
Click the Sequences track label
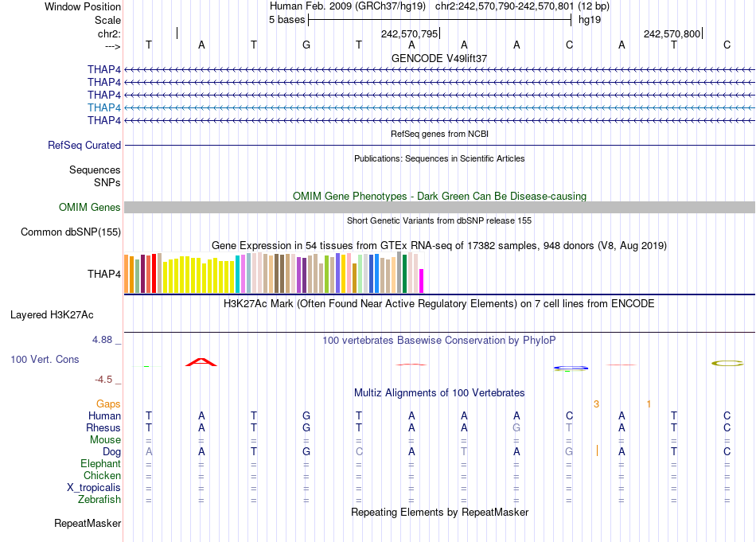coord(95,170)
